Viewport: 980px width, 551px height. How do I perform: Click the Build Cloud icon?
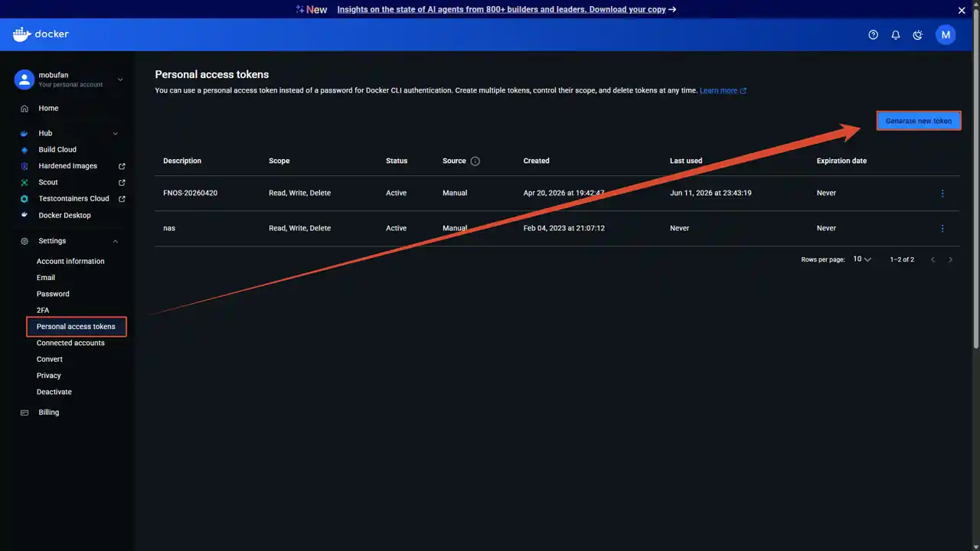point(24,150)
